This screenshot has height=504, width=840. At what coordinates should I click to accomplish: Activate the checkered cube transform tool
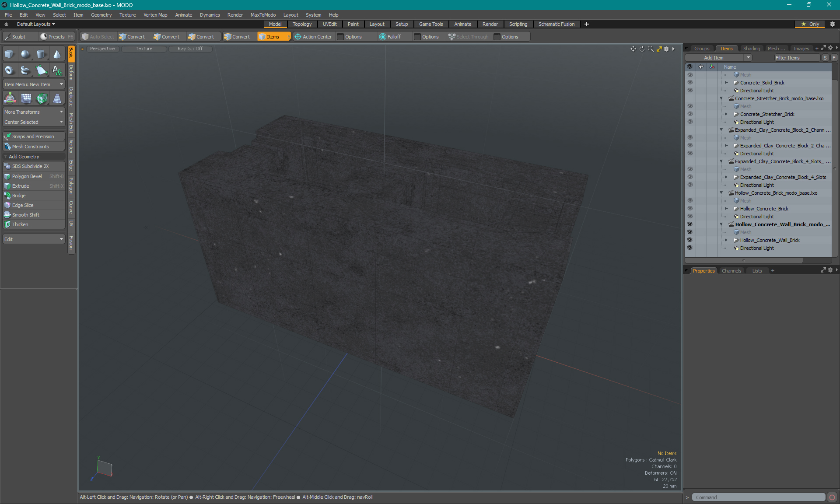[42, 98]
